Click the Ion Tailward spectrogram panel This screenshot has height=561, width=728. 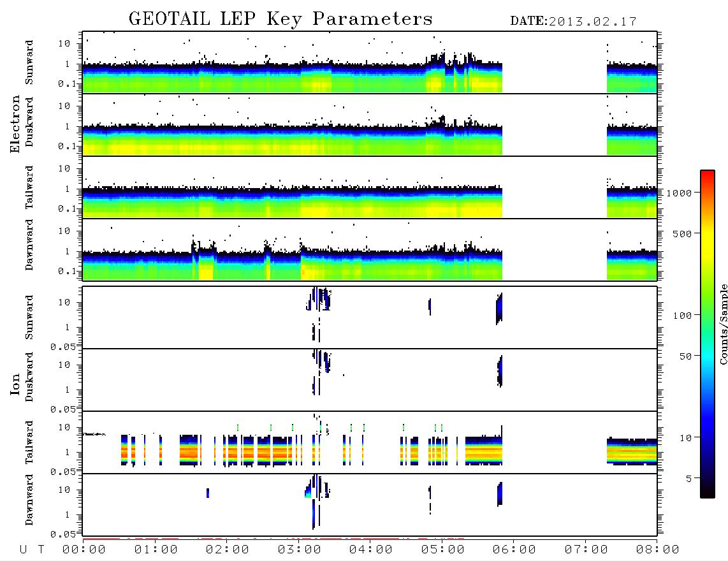tap(370, 442)
